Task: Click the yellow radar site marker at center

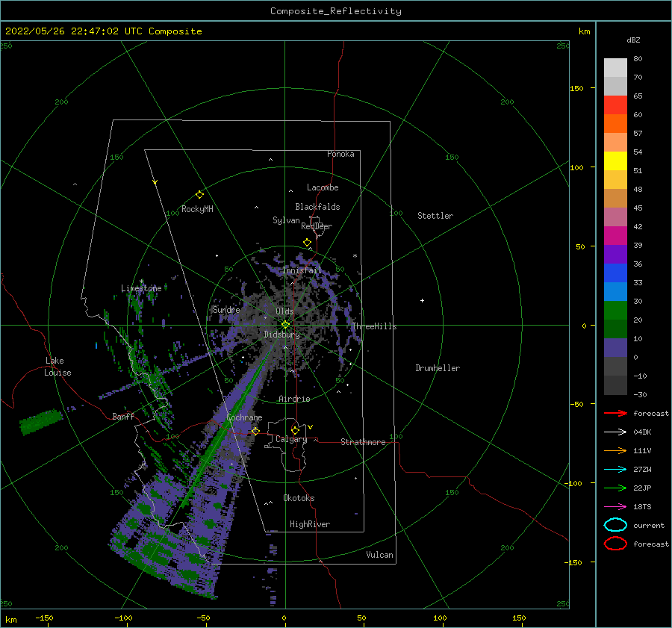Action: pyautogui.click(x=285, y=325)
